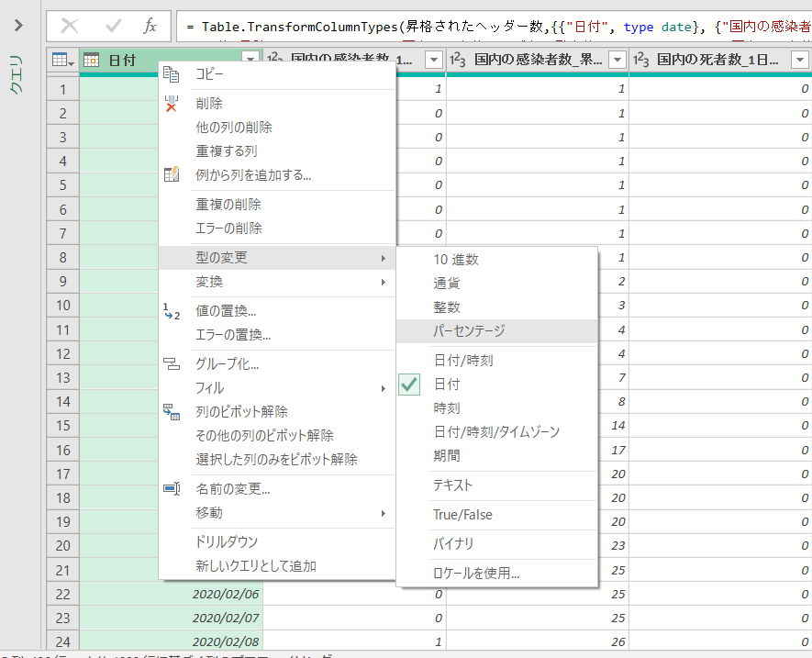The width and height of the screenshot is (812, 658).
Task: Select エラーの削除
Action: click(228, 228)
